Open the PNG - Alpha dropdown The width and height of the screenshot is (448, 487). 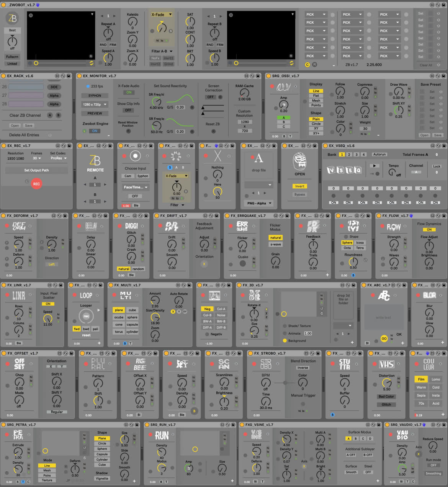pos(259,203)
